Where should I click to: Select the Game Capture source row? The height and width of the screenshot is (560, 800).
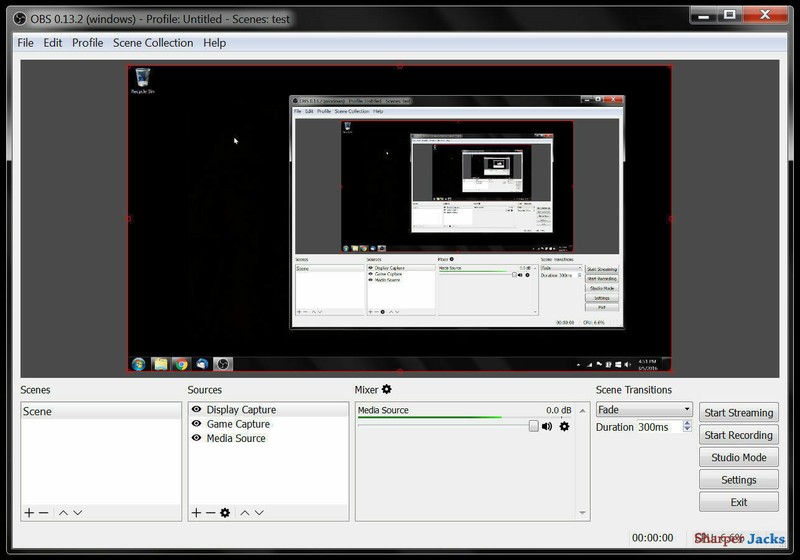(268, 424)
